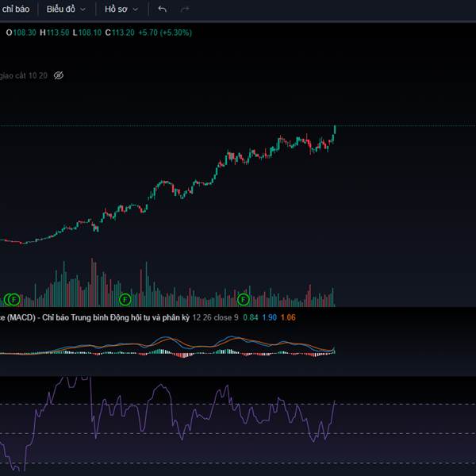Click the price change +5.70 (+5.30%)

164,33
